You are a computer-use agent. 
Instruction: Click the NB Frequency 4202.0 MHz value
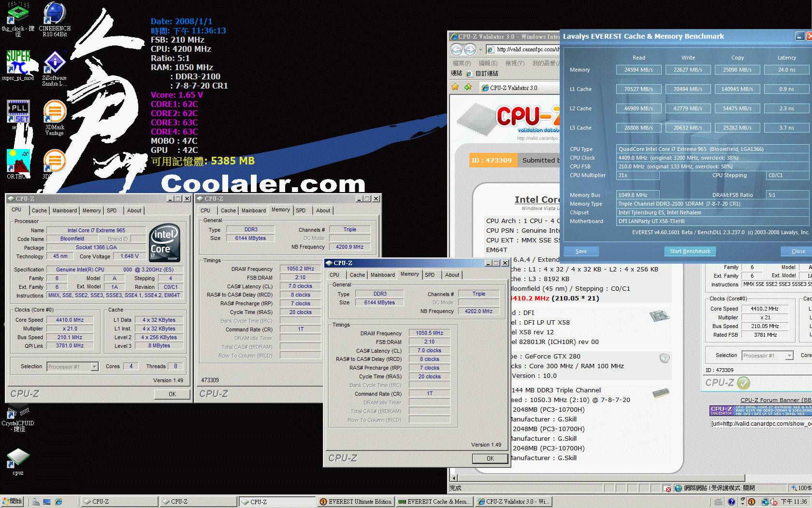point(478,311)
